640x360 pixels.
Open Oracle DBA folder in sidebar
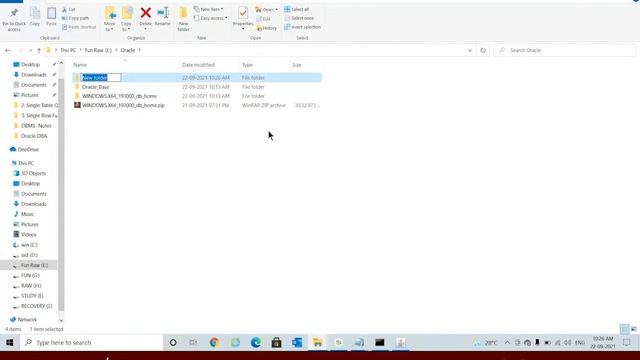34,136
